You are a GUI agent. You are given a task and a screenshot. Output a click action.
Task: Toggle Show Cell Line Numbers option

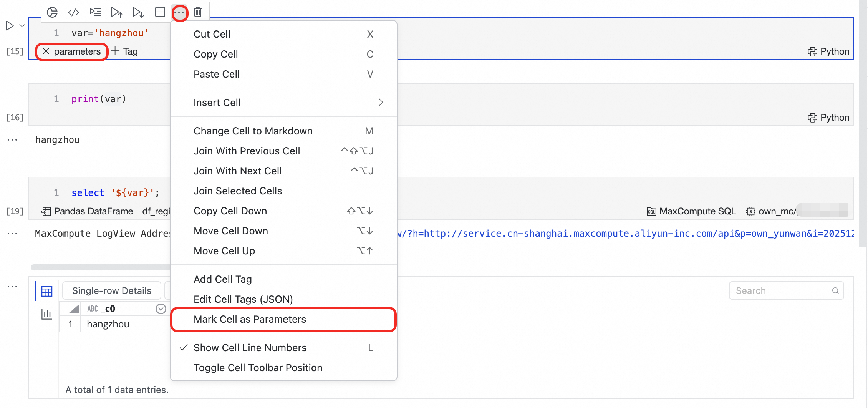(x=250, y=348)
